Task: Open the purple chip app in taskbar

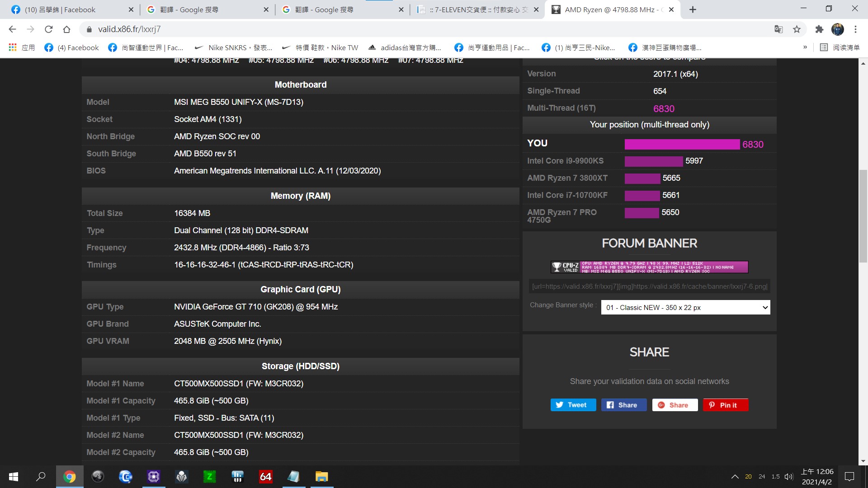Action: coord(153,477)
